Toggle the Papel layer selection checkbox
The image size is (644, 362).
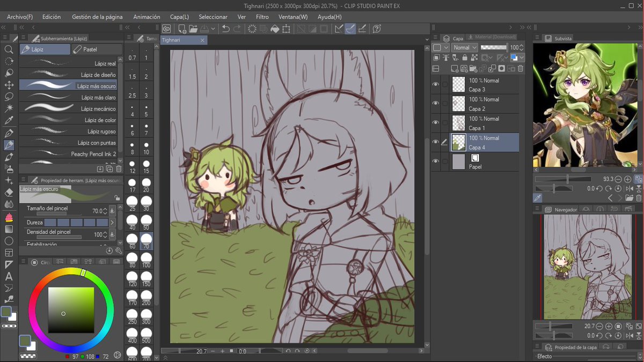click(445, 161)
